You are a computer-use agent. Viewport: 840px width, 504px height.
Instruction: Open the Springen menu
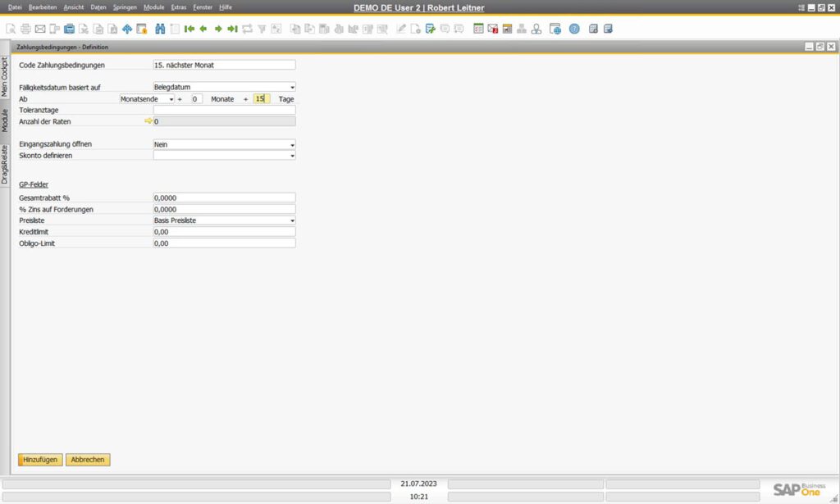125,7
